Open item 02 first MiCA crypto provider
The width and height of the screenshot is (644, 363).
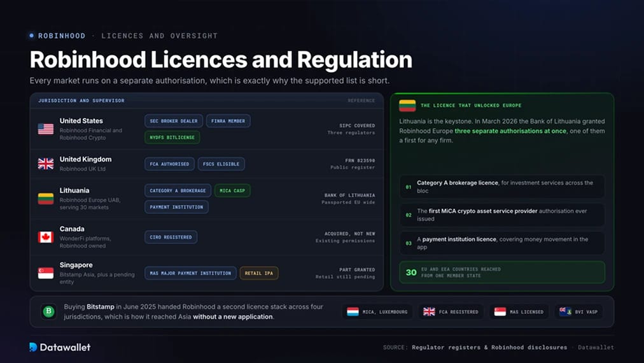coord(502,215)
